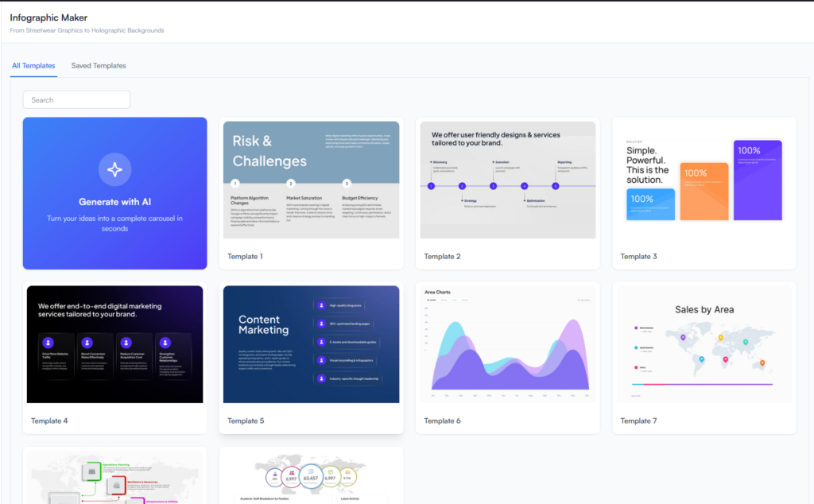Select the All Templates tab
814x504 pixels.
click(x=33, y=65)
